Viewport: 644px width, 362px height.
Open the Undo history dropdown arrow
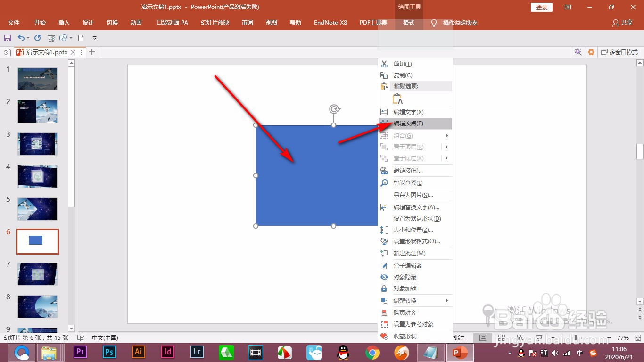tap(28, 38)
